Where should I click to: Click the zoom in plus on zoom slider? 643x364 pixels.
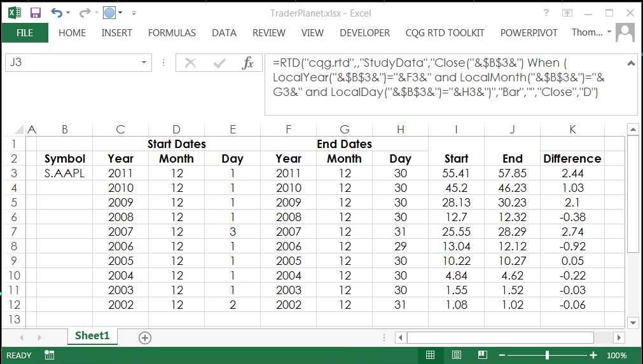tap(593, 355)
